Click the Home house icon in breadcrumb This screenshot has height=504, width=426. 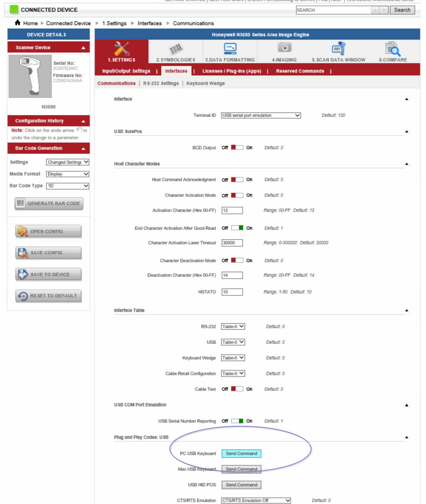pos(18,23)
